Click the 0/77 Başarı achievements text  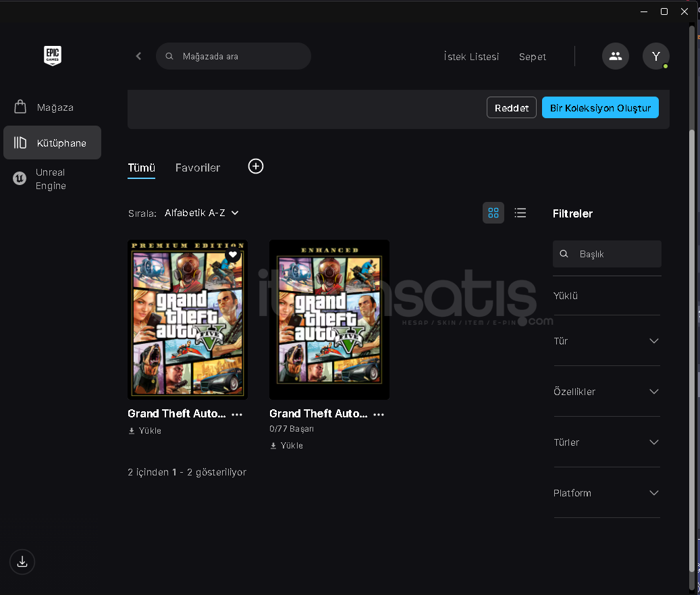click(x=292, y=429)
